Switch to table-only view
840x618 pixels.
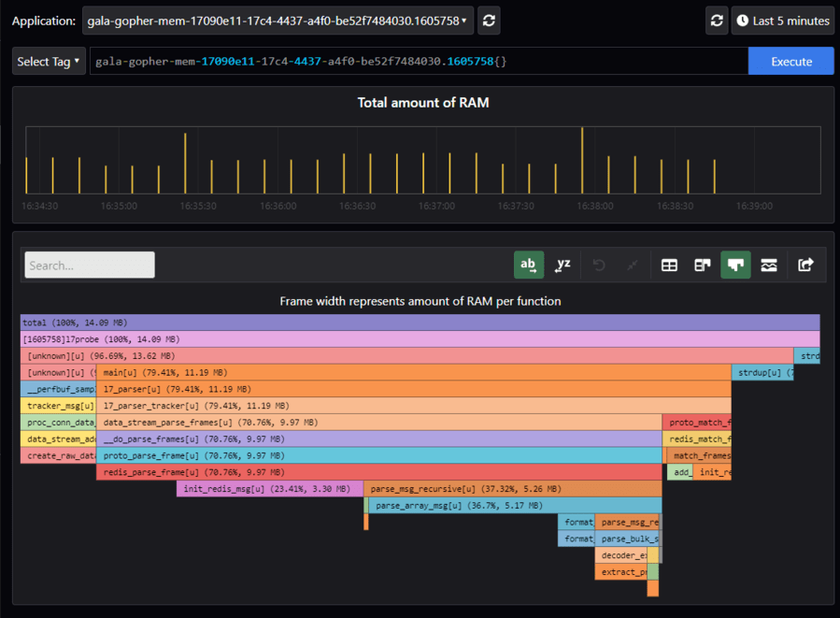pos(669,266)
